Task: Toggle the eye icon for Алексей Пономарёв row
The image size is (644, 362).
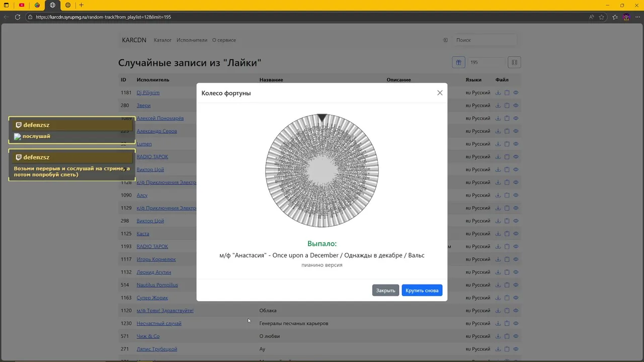Action: [516, 118]
